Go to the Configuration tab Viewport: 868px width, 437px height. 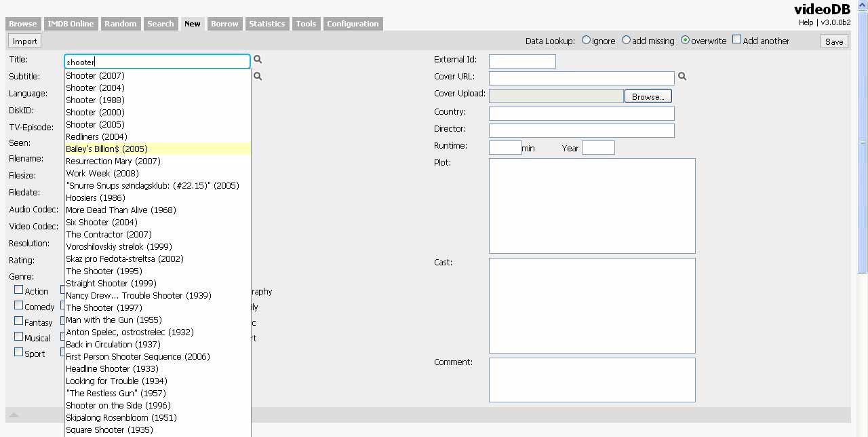[x=353, y=24]
